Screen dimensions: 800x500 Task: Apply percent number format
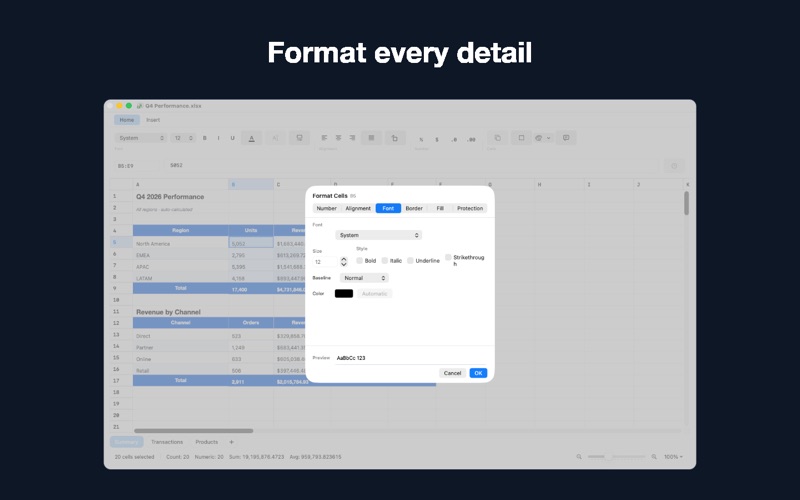421,139
